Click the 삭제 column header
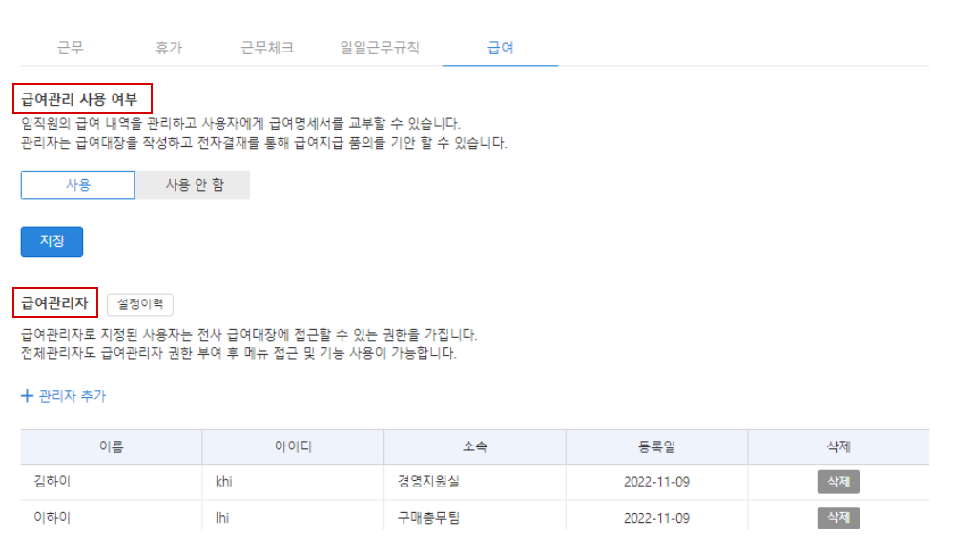 (839, 446)
